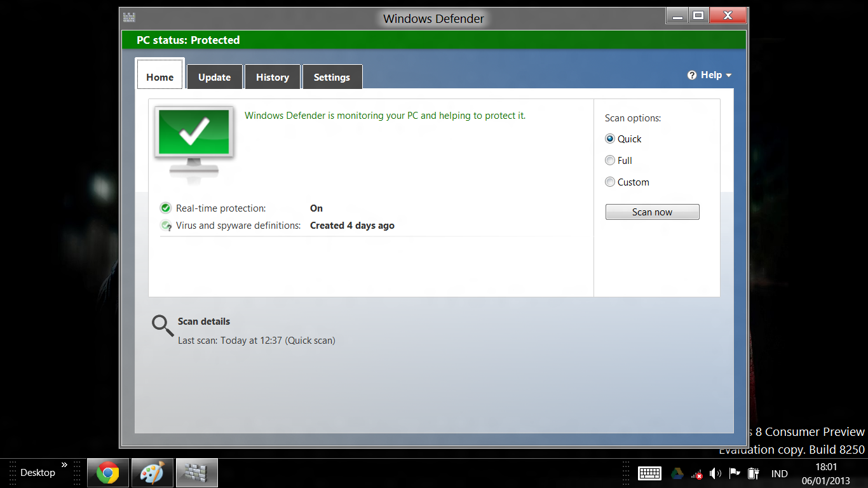
Task: Click the Windows Defender title bar icon
Action: (x=129, y=18)
